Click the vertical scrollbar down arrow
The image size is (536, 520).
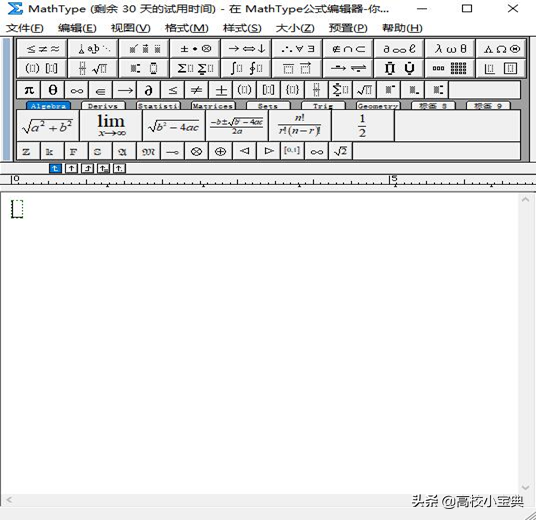[525, 488]
